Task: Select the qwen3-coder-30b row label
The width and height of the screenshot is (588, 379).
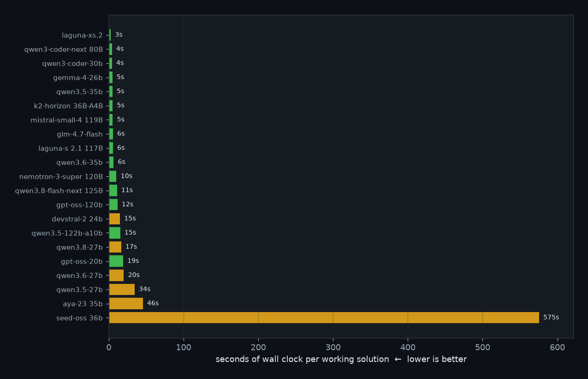Action: point(72,63)
